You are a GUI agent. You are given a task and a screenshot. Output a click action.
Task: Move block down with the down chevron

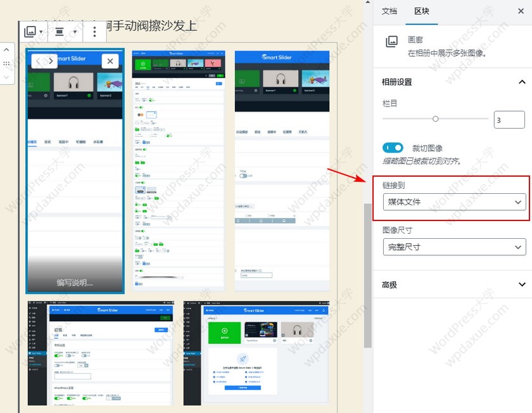6,77
